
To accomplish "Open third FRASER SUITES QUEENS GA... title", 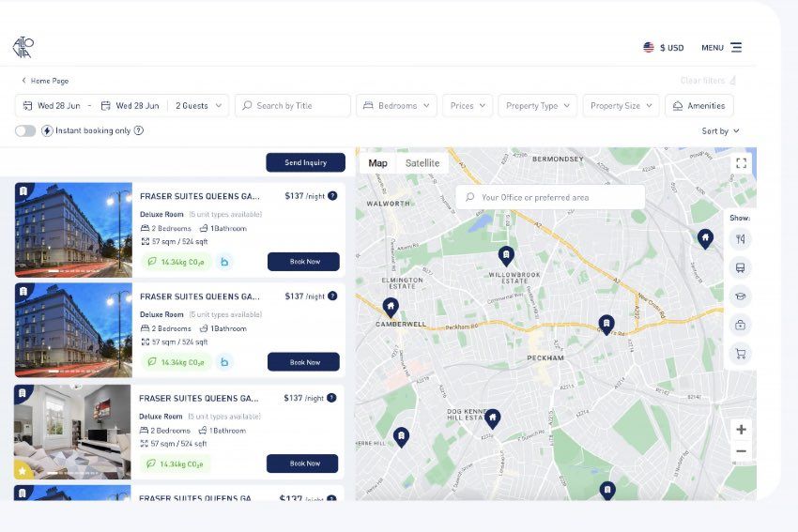I will 198,398.
